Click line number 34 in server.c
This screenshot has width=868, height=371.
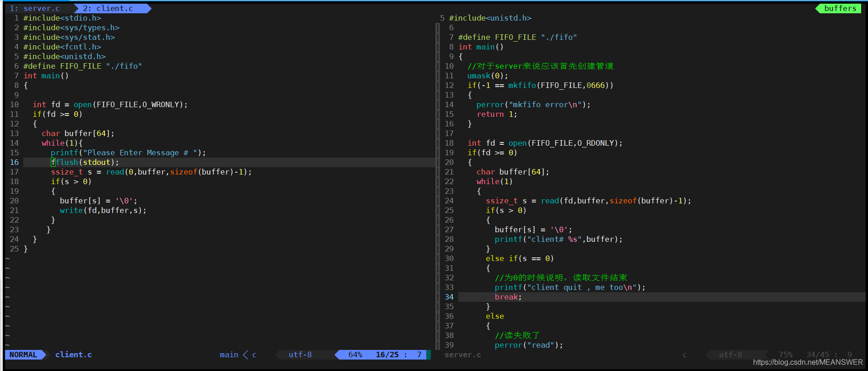coord(449,297)
